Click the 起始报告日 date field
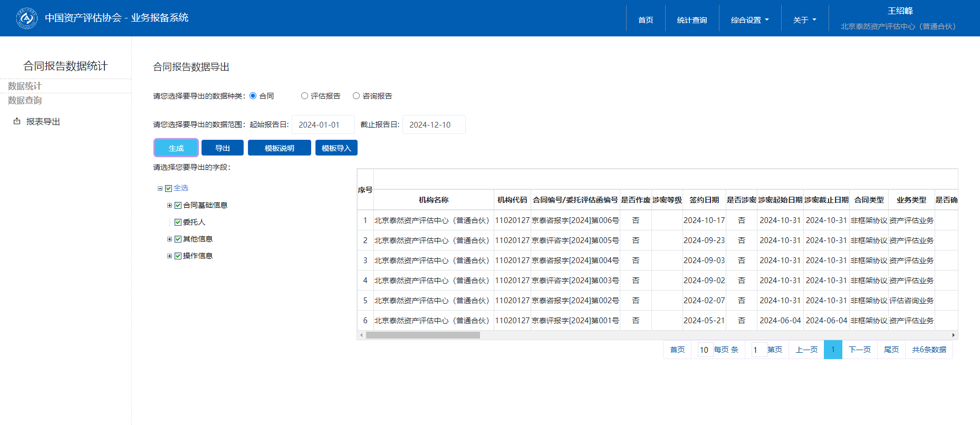This screenshot has height=425, width=980. (x=323, y=125)
